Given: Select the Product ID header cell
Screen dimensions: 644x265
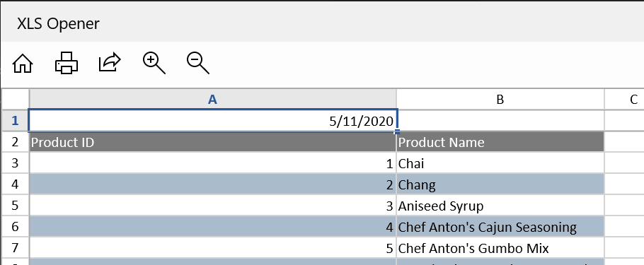Looking at the screenshot, I should (213, 142).
